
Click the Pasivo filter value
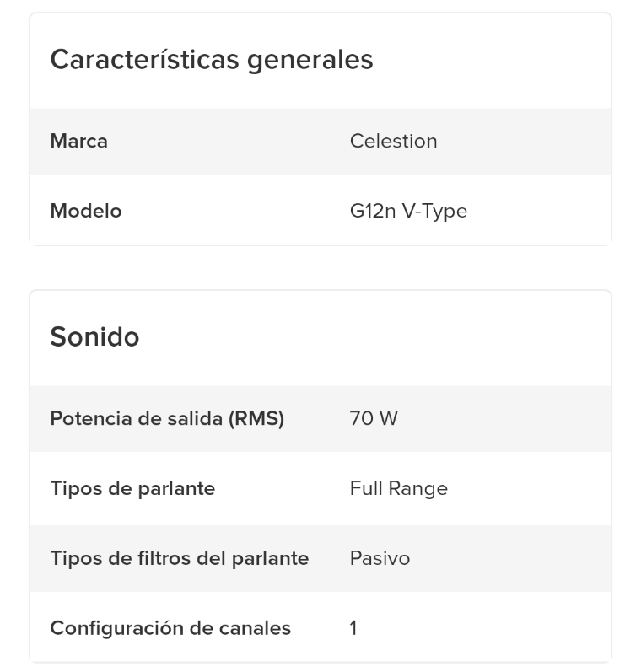pyautogui.click(x=380, y=558)
